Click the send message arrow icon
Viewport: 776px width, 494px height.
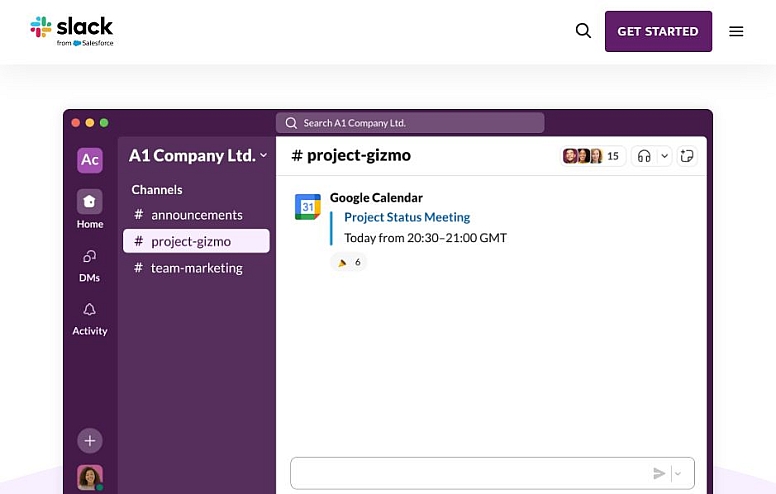659,474
